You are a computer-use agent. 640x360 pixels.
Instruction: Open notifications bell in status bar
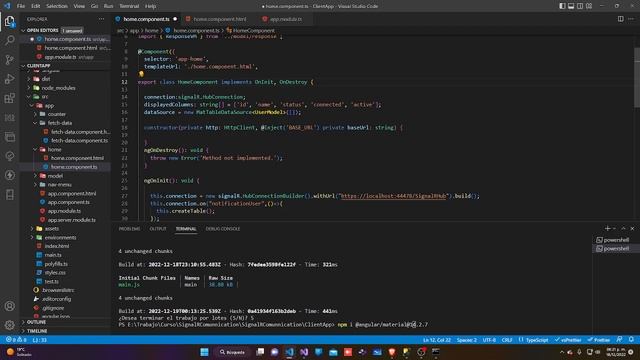(x=631, y=340)
